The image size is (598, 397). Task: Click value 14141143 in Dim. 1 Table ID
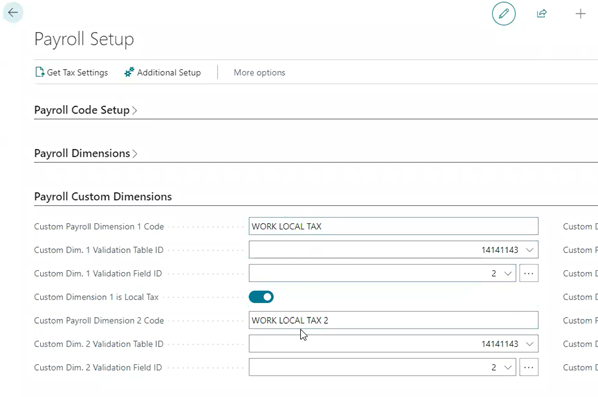pyautogui.click(x=500, y=250)
